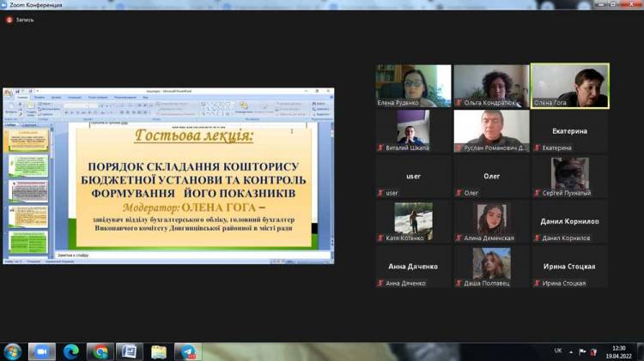Launch Microsoft Edge from the taskbar
The height and width of the screenshot is (361, 644).
(x=71, y=352)
